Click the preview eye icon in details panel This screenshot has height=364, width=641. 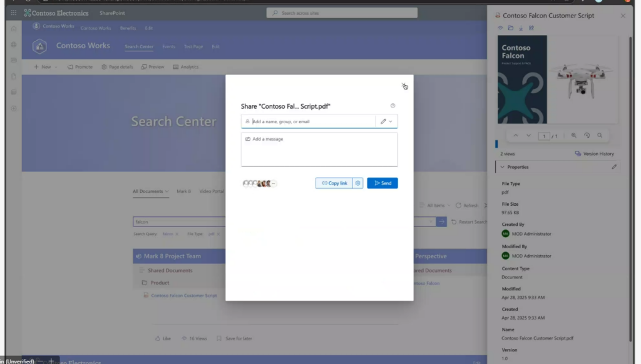[500, 28]
